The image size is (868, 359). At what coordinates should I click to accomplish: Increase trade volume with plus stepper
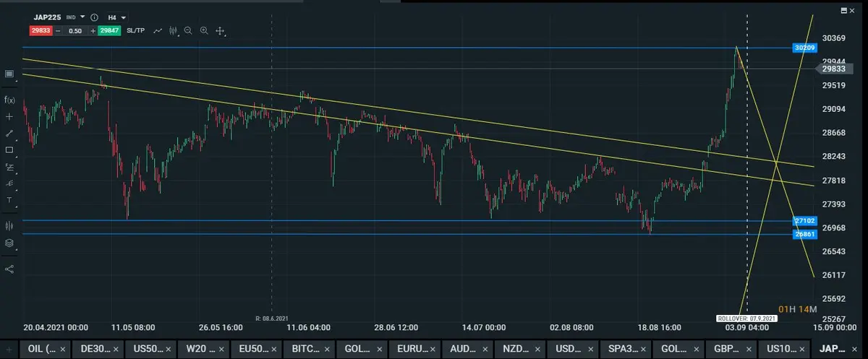pos(93,31)
